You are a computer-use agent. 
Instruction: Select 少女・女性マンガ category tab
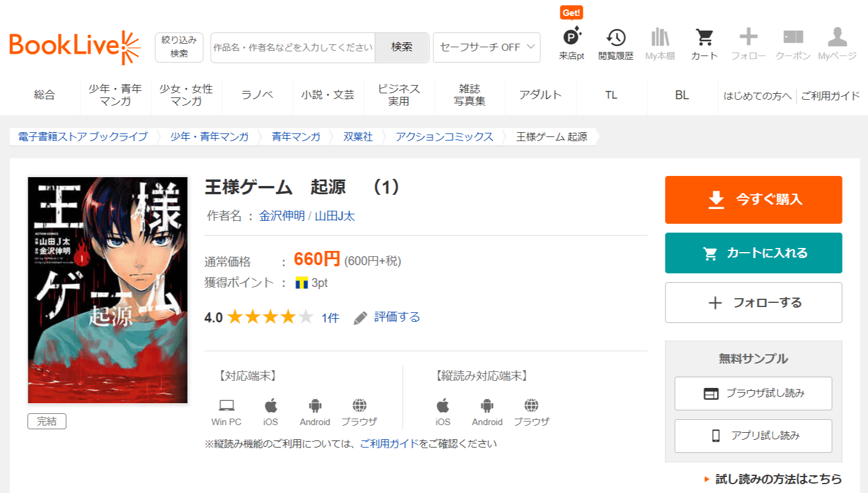click(186, 95)
